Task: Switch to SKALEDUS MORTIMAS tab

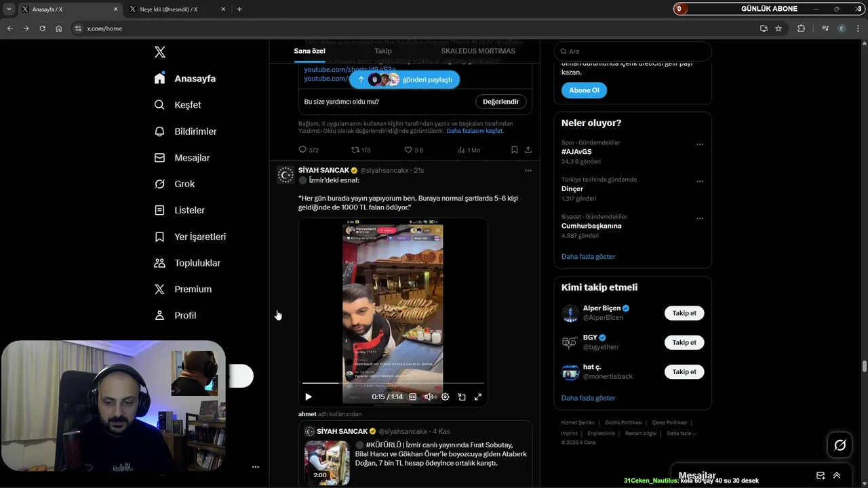Action: point(478,51)
